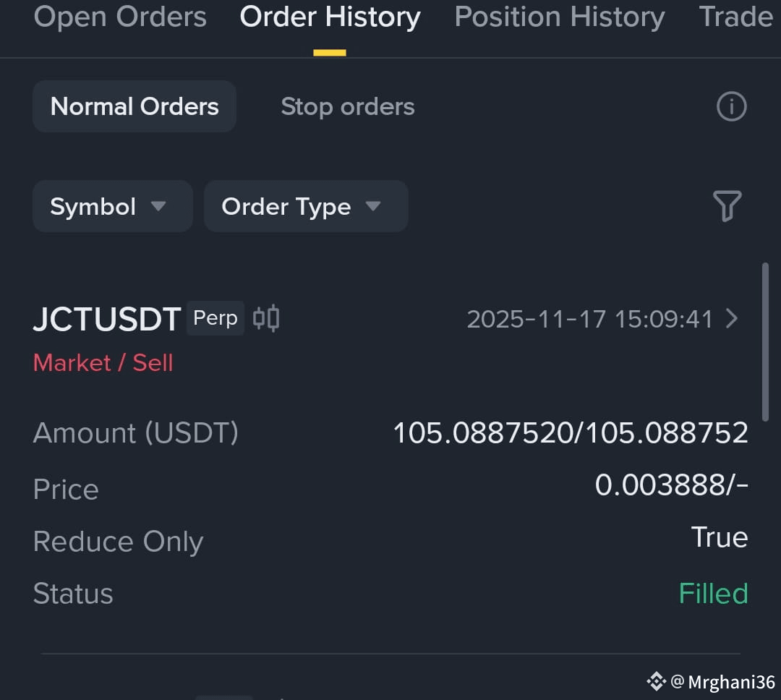This screenshot has width=781, height=700.
Task: Click the Order Type dropdown arrow
Action: point(372,206)
